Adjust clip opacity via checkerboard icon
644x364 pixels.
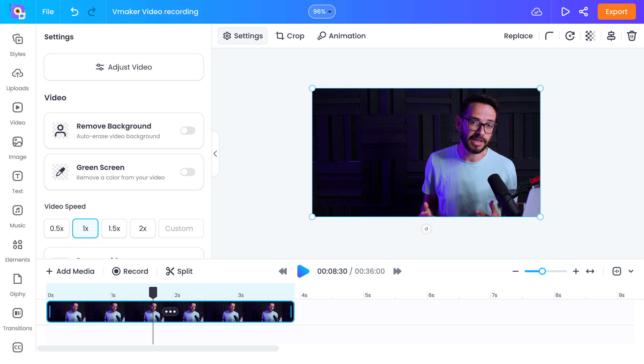tap(590, 36)
